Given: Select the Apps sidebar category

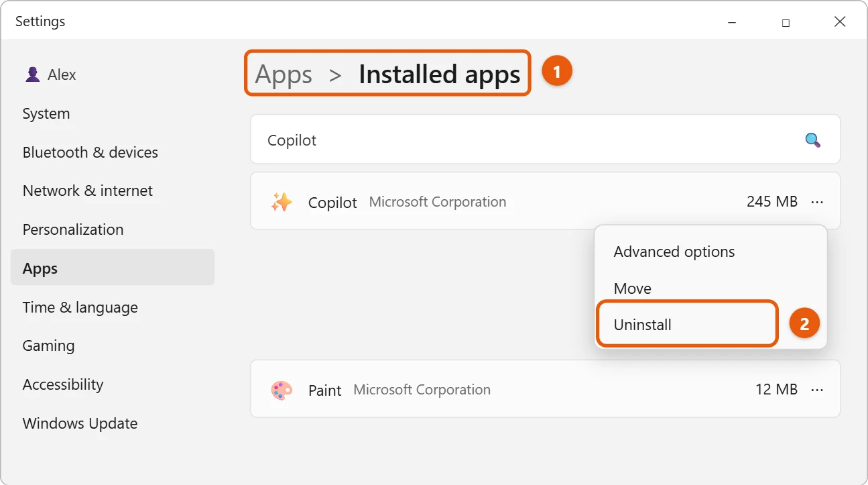Looking at the screenshot, I should [x=113, y=268].
